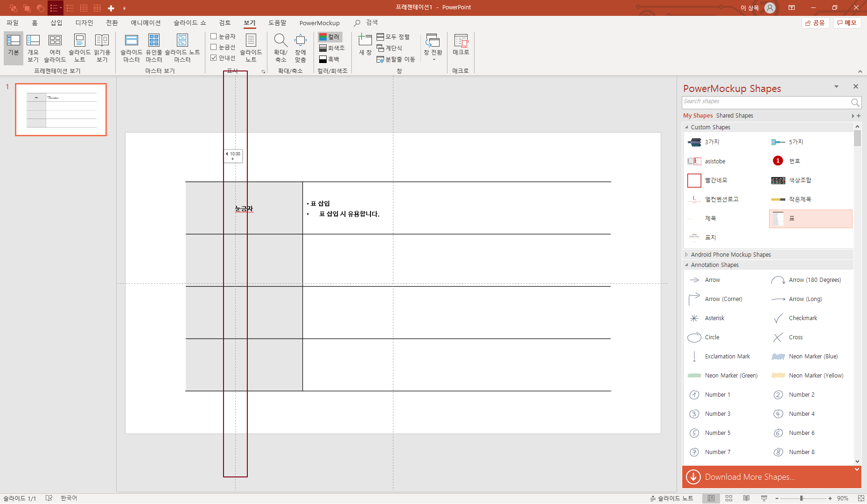Open Notes Master (슬라이드 노트 마스터)
The image size is (867, 504).
[x=182, y=48]
